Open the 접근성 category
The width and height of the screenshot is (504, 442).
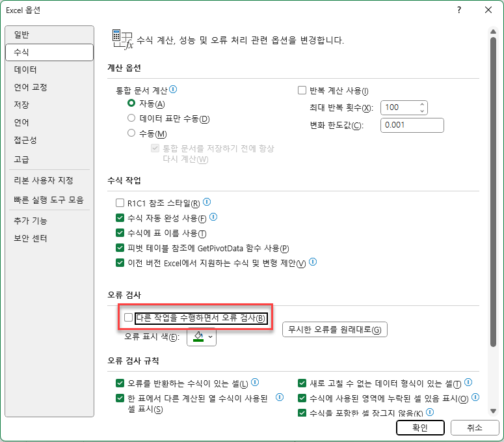click(x=49, y=140)
